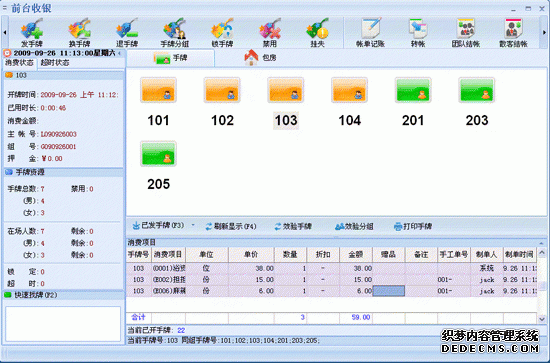550x363 pixels.
Task: Select wristband card 201
Action: 413,102
